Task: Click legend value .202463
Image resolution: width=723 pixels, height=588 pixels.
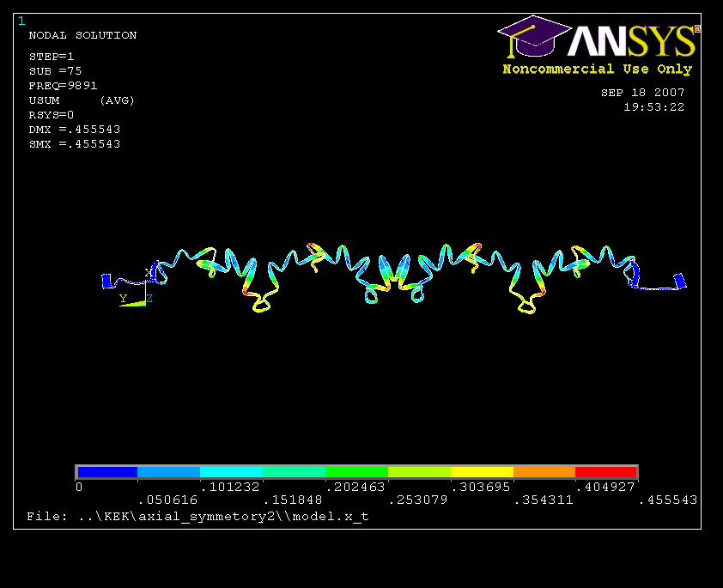Action: point(355,487)
